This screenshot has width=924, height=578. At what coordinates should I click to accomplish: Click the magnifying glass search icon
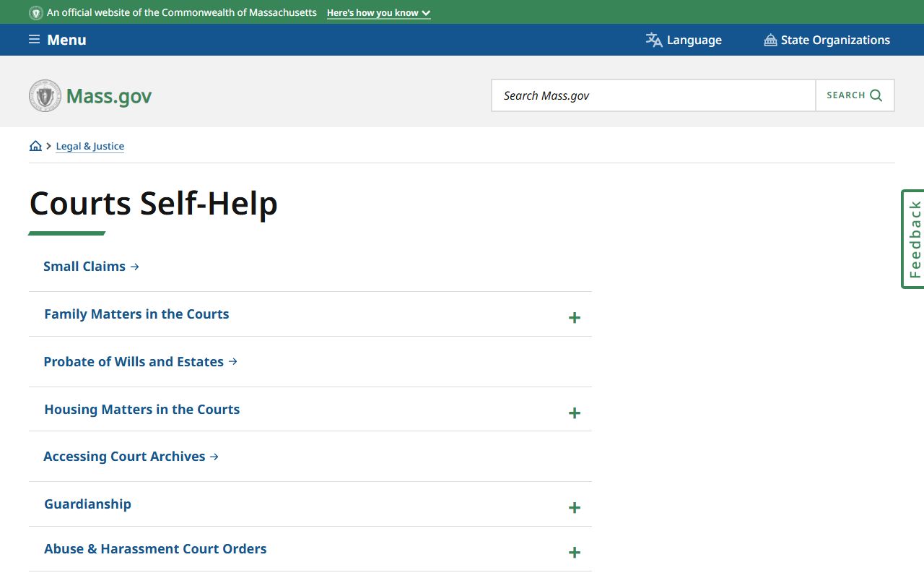tap(876, 95)
